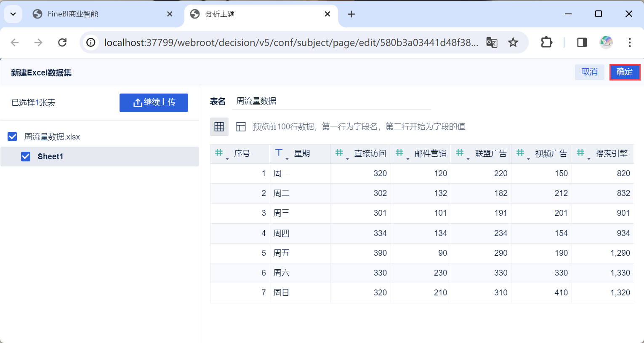Switch to table grid preview icon
644x343 pixels.
219,127
